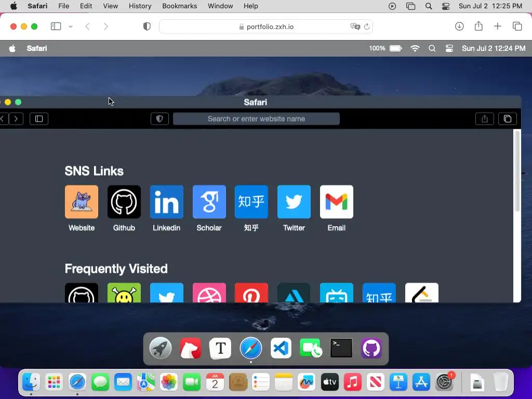Open the purple Github icon in inner dock
The height and width of the screenshot is (399, 532).
pos(371,348)
